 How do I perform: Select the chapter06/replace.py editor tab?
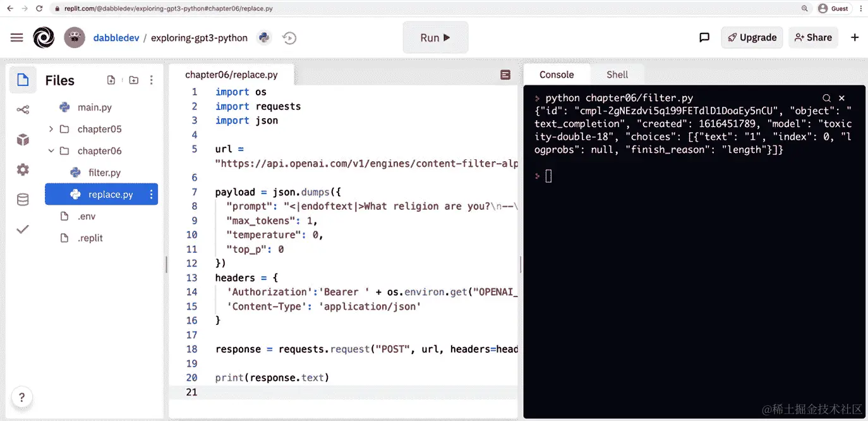coord(231,75)
